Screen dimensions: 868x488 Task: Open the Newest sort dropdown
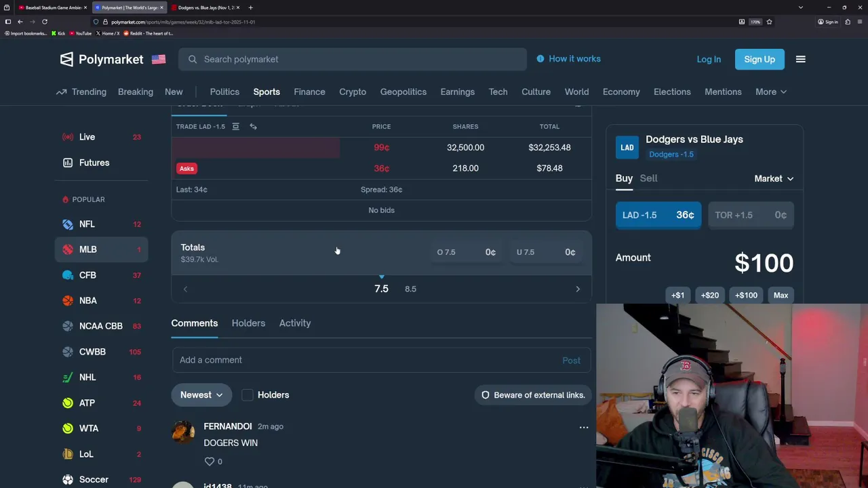tap(201, 395)
